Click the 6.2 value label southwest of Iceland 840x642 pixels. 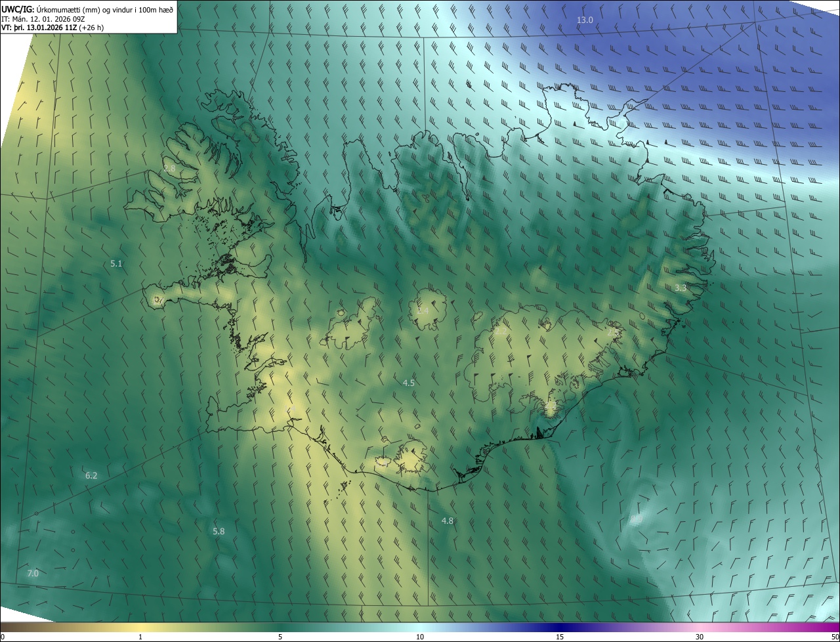[x=91, y=475]
